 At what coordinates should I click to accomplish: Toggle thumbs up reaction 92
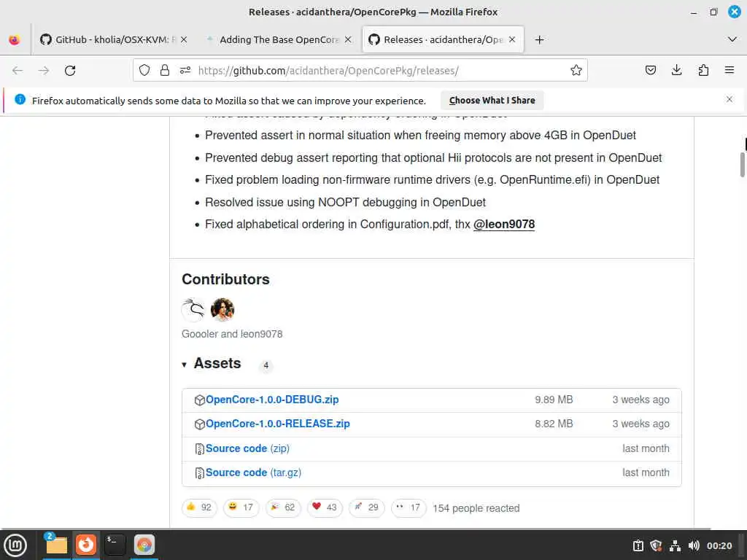pyautogui.click(x=200, y=507)
